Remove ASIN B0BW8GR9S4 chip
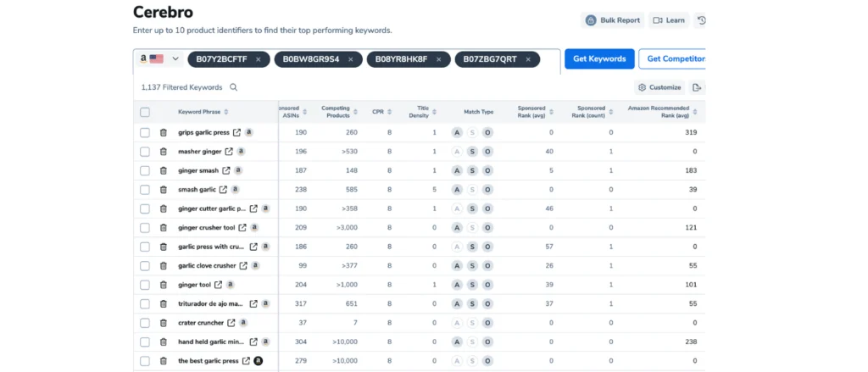 [x=350, y=59]
